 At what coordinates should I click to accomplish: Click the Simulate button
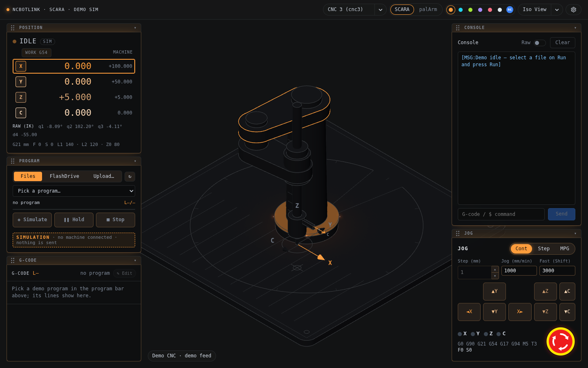click(x=32, y=220)
